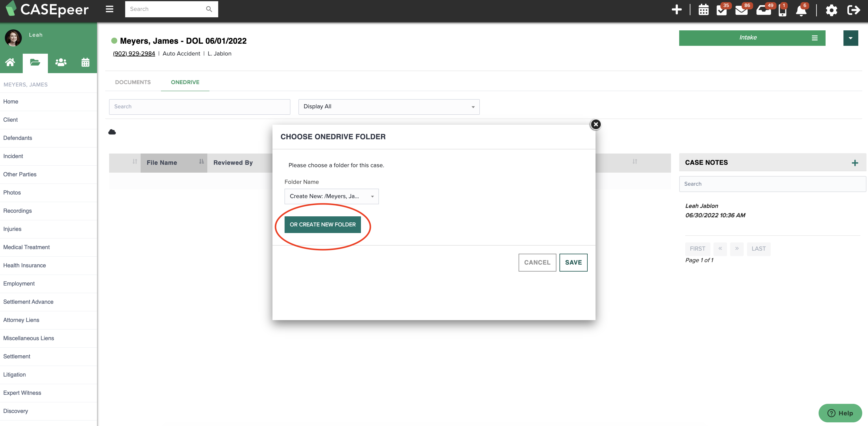Image resolution: width=868 pixels, height=426 pixels.
Task: Select the case documents folder icon
Action: click(35, 63)
